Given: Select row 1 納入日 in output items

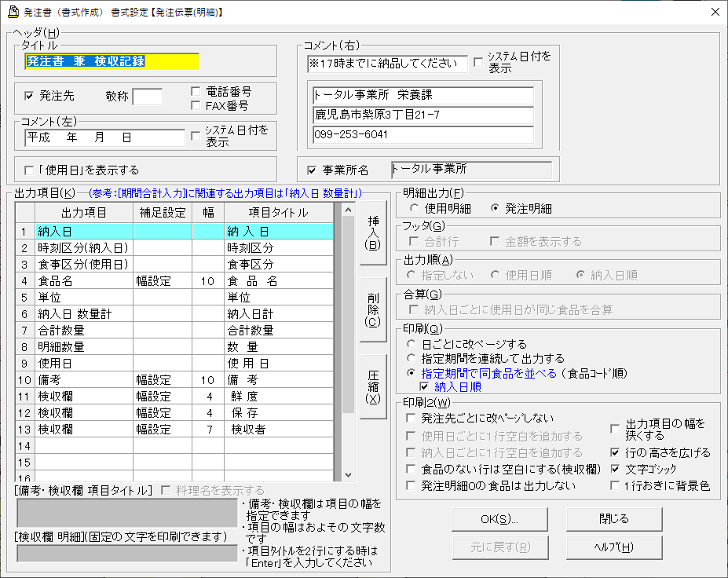Looking at the screenshot, I should pyautogui.click(x=84, y=231).
